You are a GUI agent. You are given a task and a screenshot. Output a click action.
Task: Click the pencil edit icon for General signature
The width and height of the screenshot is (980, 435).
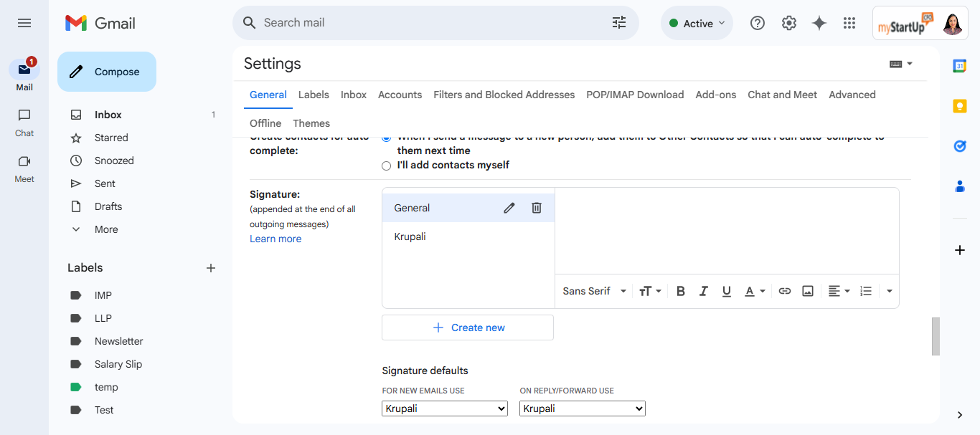point(509,208)
